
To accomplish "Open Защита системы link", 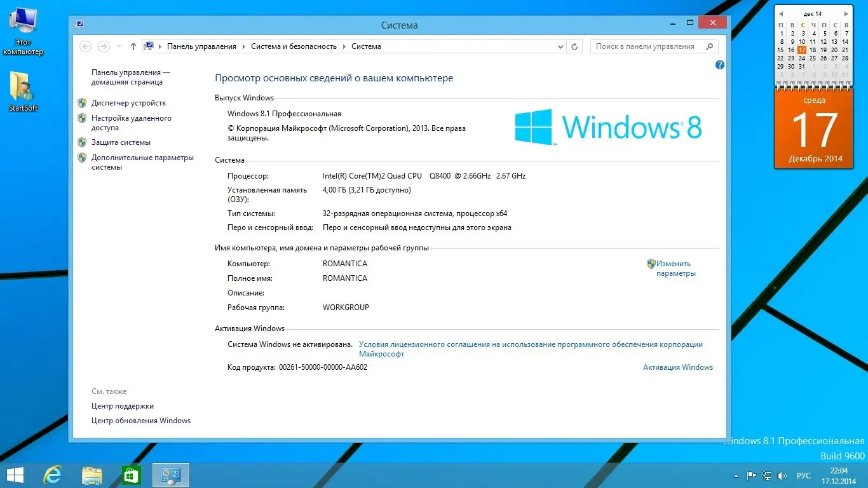I will (121, 142).
